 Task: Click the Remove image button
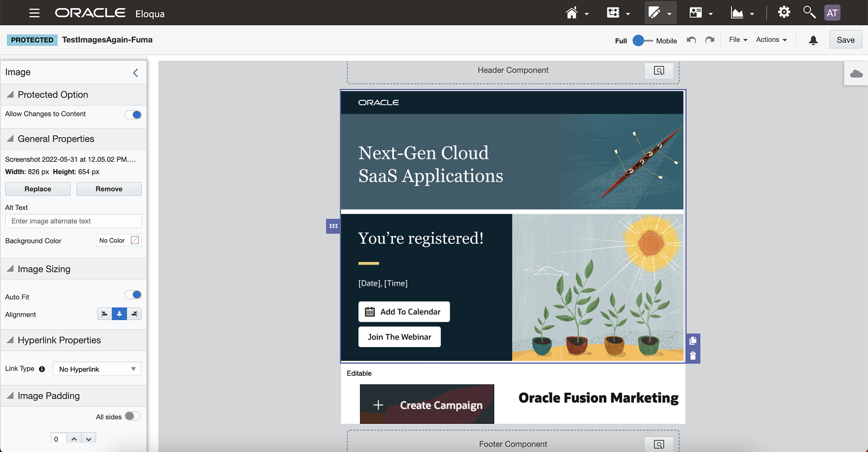109,189
